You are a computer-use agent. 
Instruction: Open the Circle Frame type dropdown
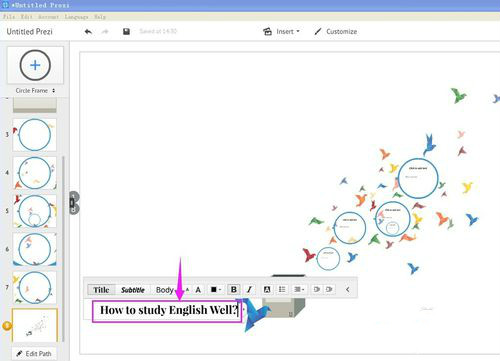pyautogui.click(x=35, y=91)
